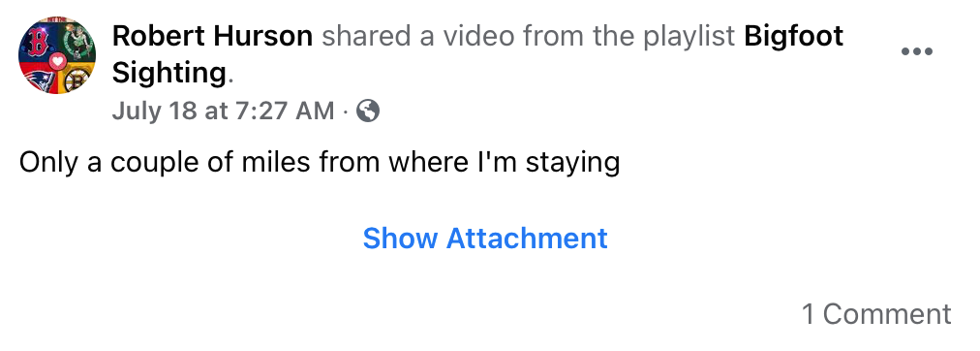Click the Celtics logo in avatar
This screenshot has height=351, width=980.
coord(77,40)
